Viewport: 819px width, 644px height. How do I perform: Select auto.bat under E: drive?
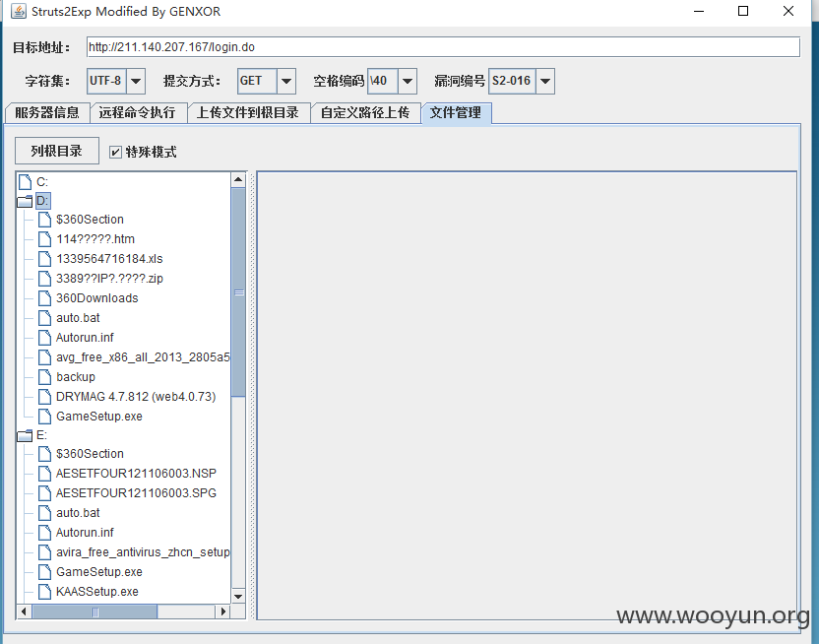click(78, 513)
